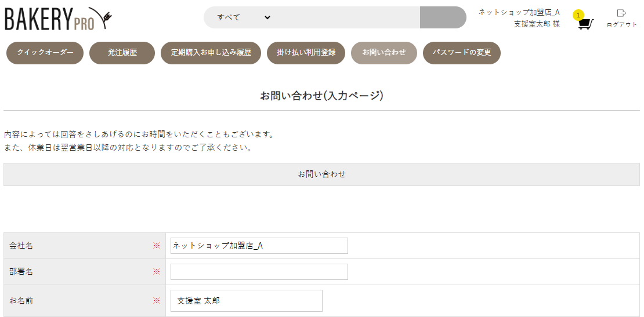Focus the 会社名 input field
This screenshot has width=644, height=317.
point(259,246)
